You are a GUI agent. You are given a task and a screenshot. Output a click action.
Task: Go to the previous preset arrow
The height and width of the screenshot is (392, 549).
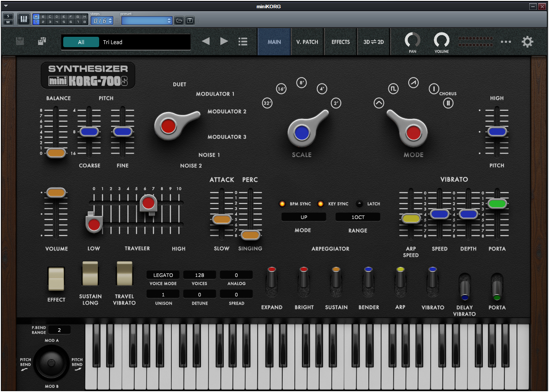(x=206, y=42)
